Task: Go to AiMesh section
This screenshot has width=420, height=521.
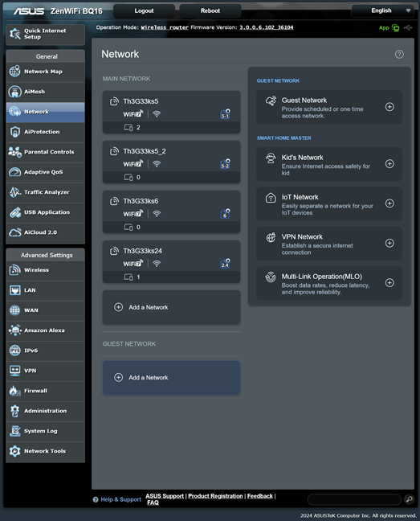Action: pyautogui.click(x=46, y=92)
